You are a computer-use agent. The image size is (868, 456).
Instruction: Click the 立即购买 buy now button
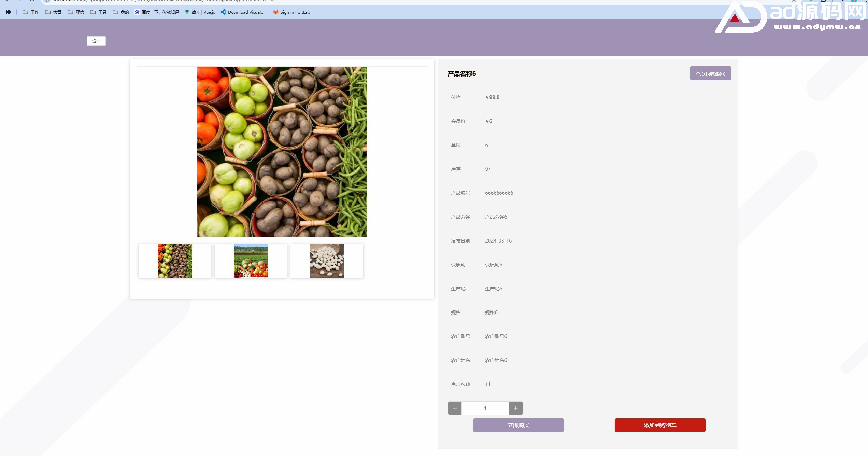click(518, 425)
